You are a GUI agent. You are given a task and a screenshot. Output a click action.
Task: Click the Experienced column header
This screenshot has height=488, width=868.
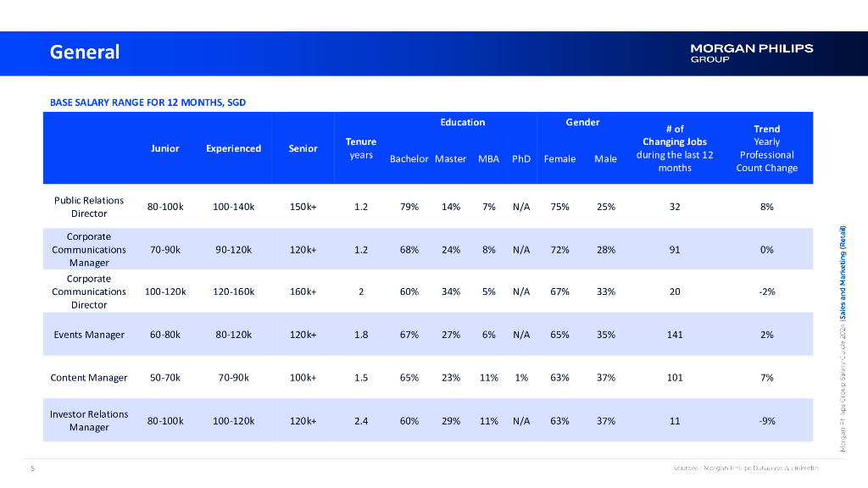click(x=233, y=148)
